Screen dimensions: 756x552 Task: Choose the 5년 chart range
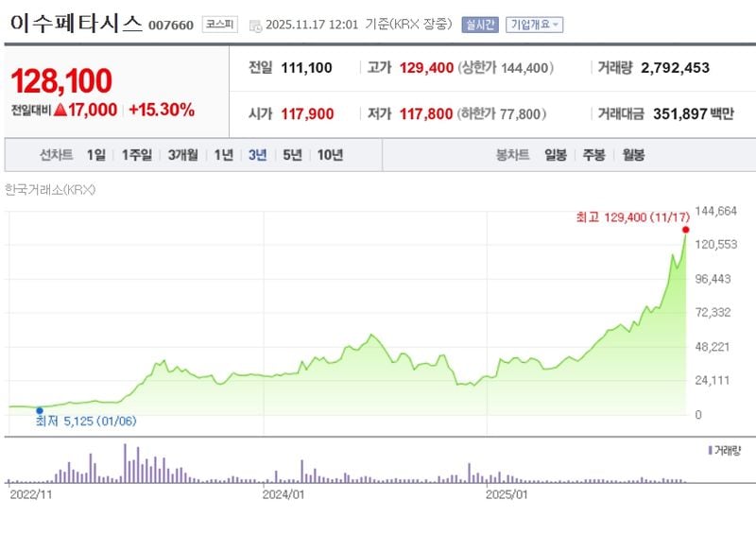(x=292, y=155)
